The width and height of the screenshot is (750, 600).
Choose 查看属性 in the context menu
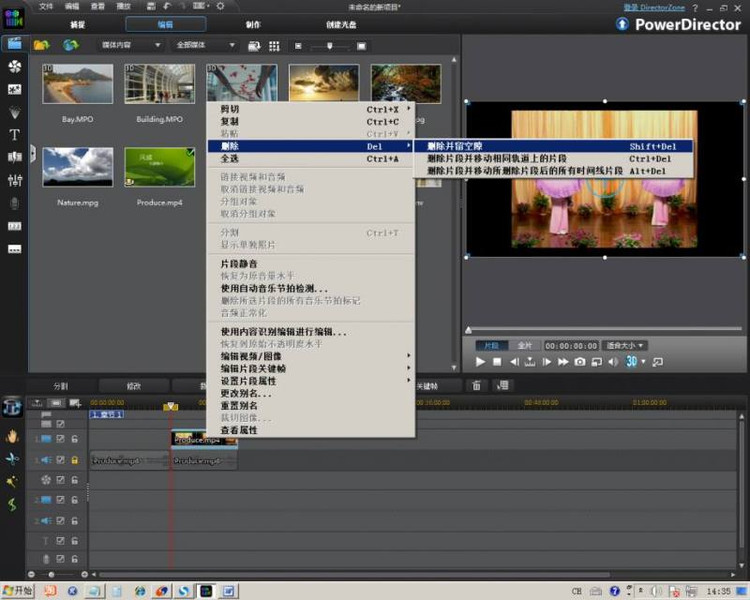[x=310, y=430]
